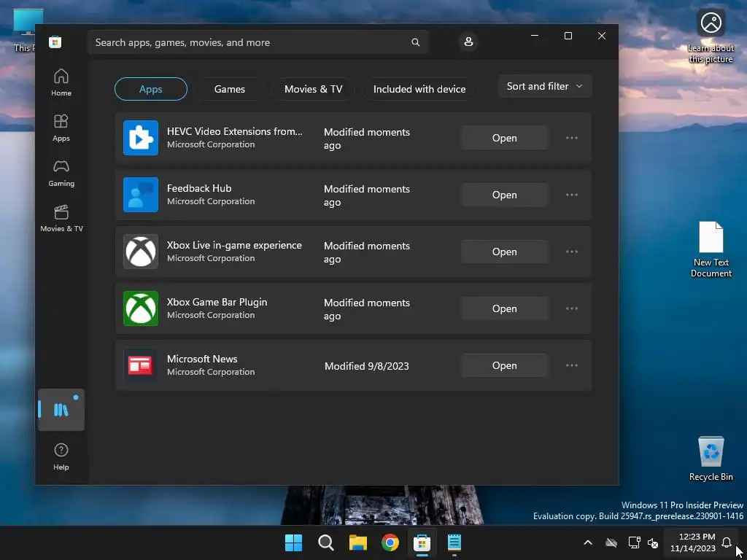This screenshot has height=560, width=747.
Task: Select the Apps filter tab
Action: pos(150,89)
